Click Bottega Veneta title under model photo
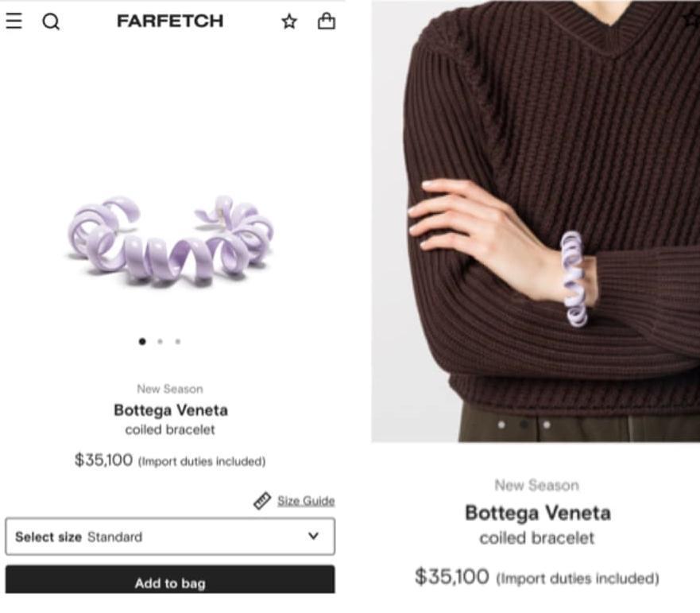The height and width of the screenshot is (613, 700). click(537, 513)
